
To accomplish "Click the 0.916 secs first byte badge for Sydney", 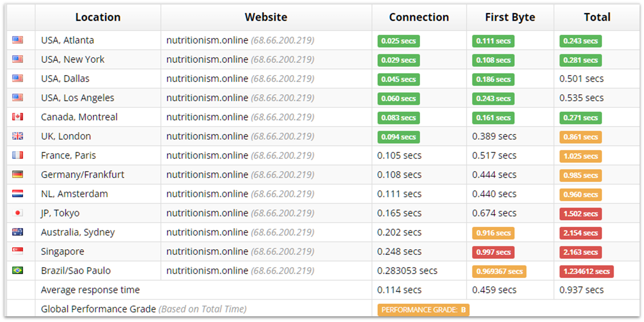I will (x=493, y=233).
